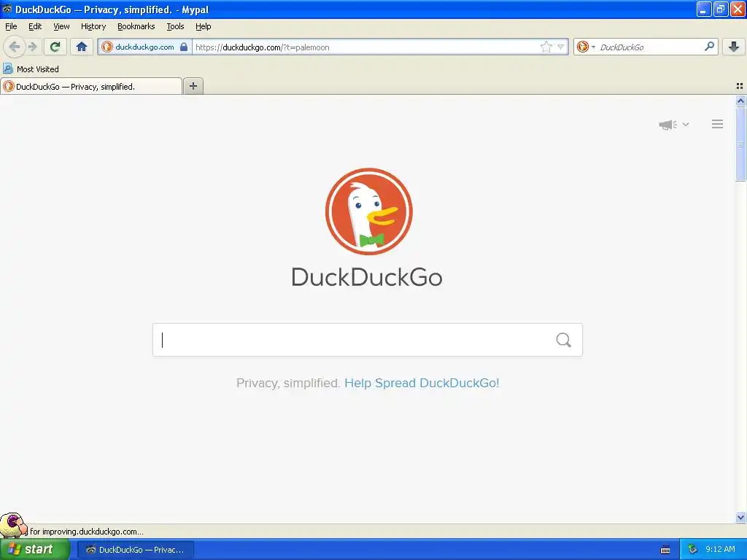Open the History menu
747x560 pixels.
point(93,26)
